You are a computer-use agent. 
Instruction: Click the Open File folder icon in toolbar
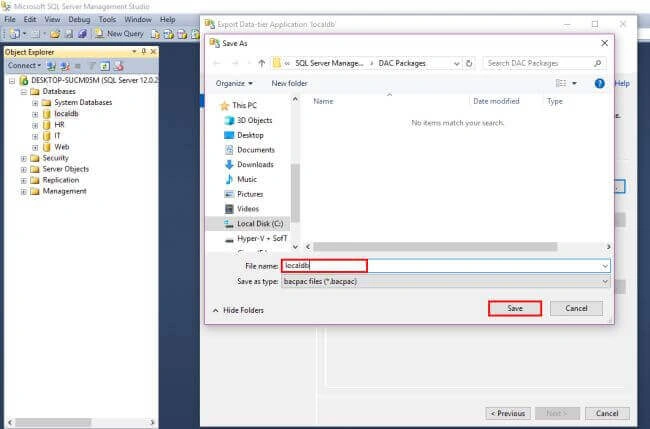[x=55, y=34]
